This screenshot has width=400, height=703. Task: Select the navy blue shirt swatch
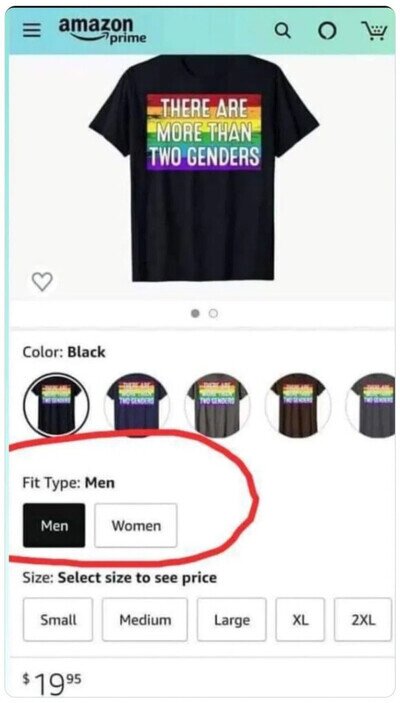pyautogui.click(x=137, y=405)
